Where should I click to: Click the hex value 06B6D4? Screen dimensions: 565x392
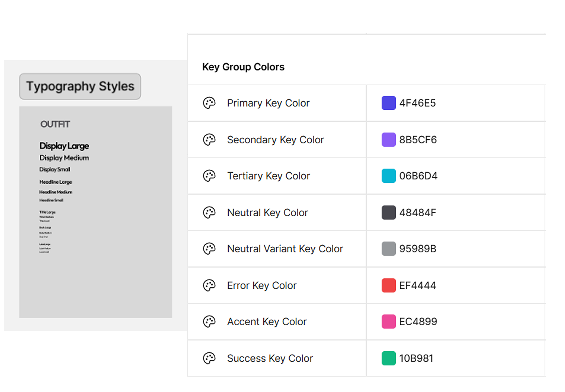click(418, 176)
